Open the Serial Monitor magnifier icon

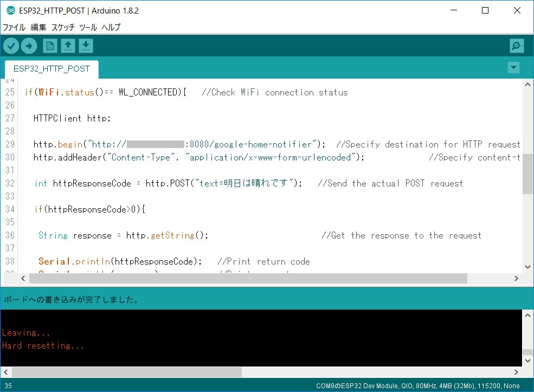click(x=517, y=46)
